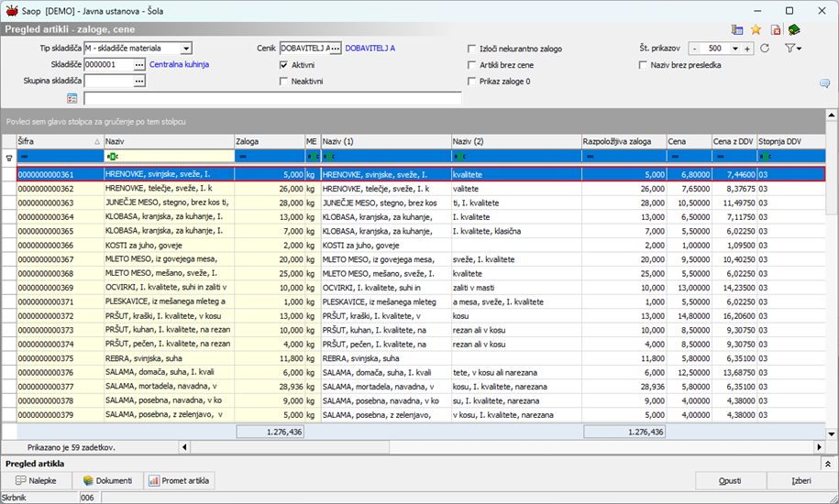The width and height of the screenshot is (839, 504).
Task: Enable the Neaktivni checkbox
Action: coord(283,82)
